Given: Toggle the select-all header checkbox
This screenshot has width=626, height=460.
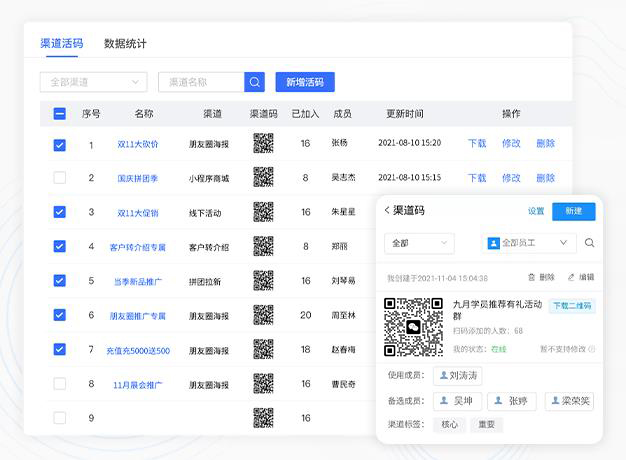Looking at the screenshot, I should tap(59, 114).
